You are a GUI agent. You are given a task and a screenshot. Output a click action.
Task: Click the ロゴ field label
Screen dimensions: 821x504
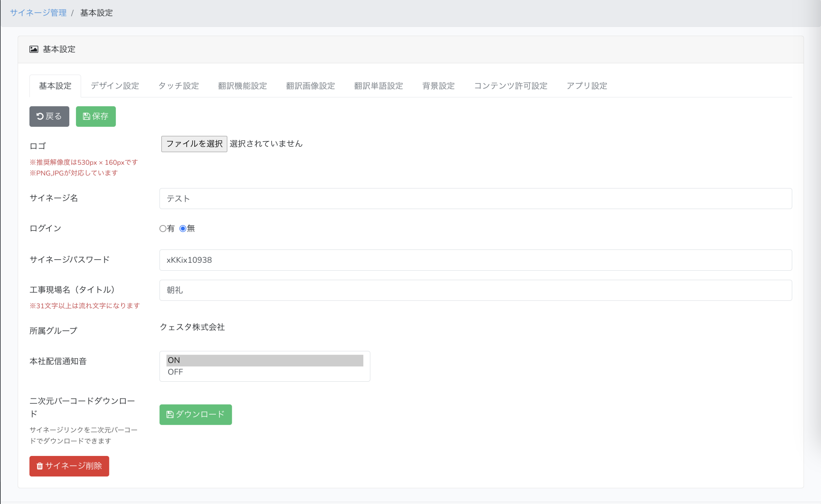[x=38, y=146]
